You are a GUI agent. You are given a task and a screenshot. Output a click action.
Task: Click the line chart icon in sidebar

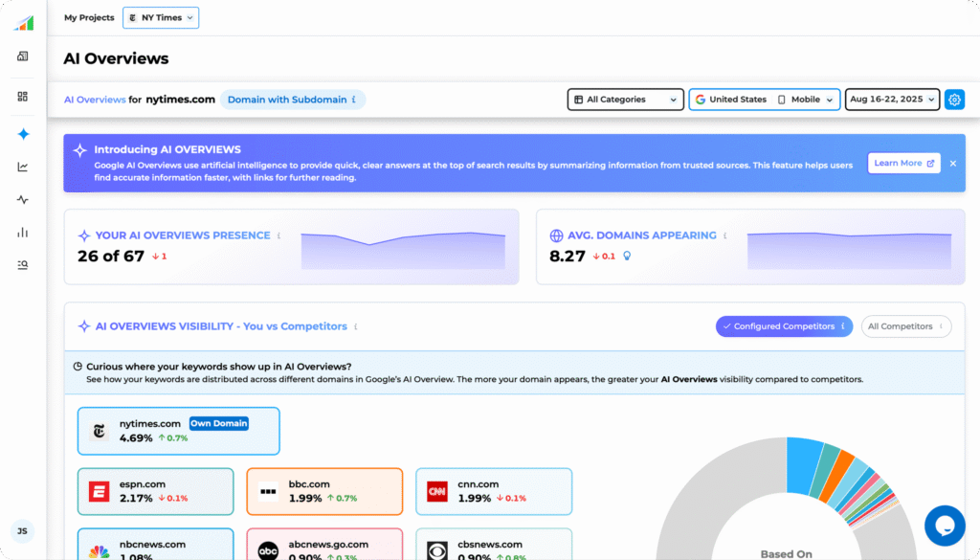[x=23, y=168]
